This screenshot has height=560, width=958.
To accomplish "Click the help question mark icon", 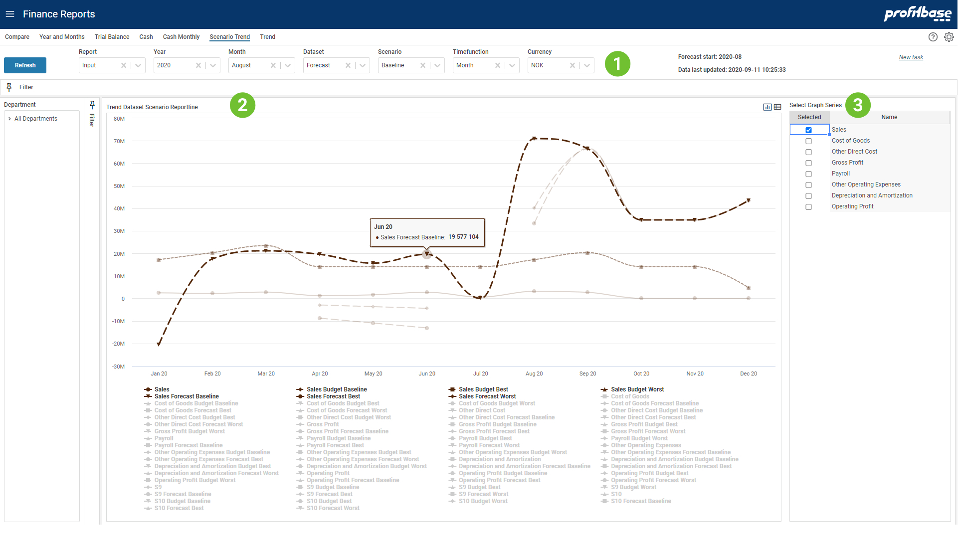I will pyautogui.click(x=933, y=37).
